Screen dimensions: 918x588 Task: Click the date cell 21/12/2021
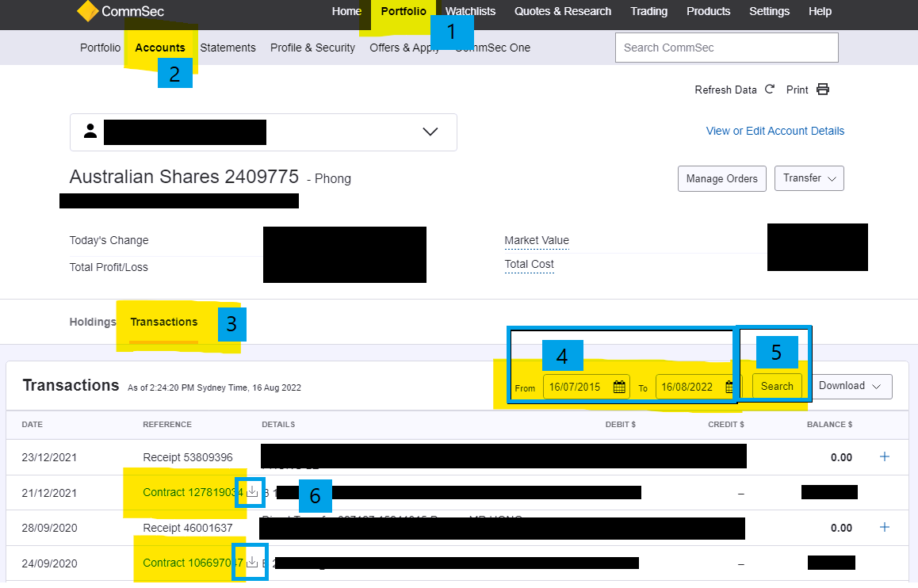tap(49, 493)
